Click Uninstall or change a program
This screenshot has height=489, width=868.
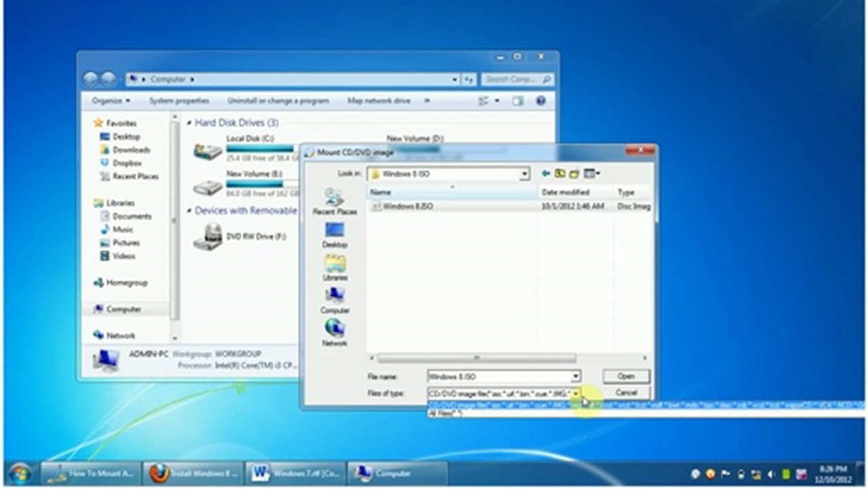pos(278,101)
